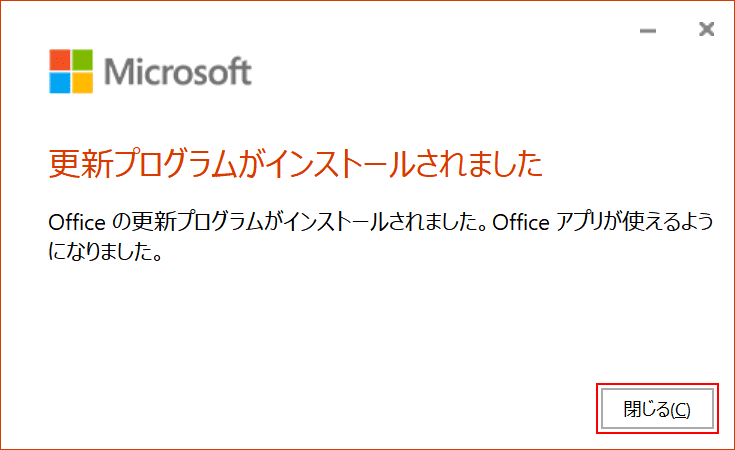
Task: Minimize the Office update dialog
Action: click(648, 31)
